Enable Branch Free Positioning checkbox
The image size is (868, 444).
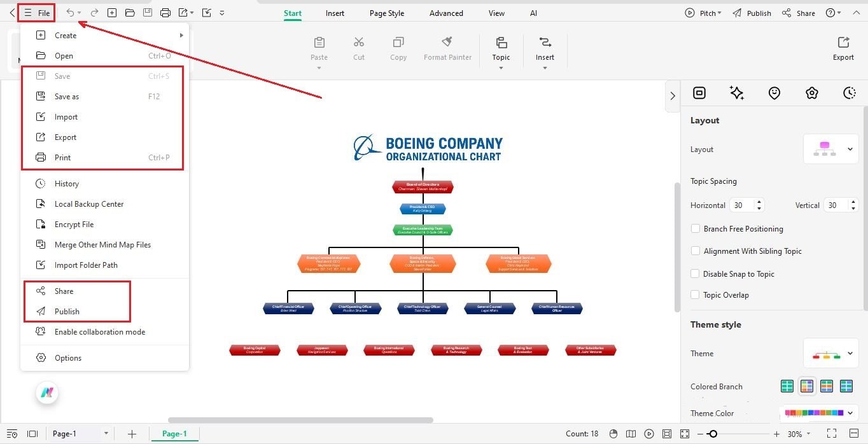click(x=696, y=229)
